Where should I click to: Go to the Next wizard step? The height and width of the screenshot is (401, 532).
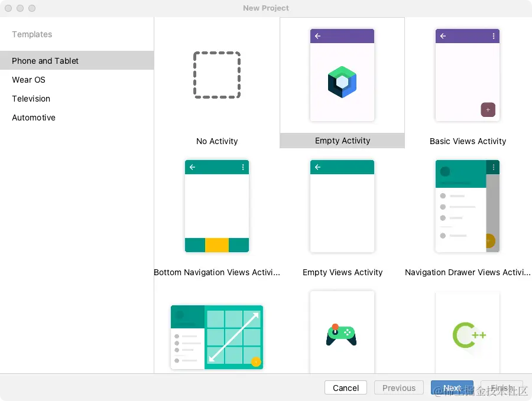[x=452, y=387]
